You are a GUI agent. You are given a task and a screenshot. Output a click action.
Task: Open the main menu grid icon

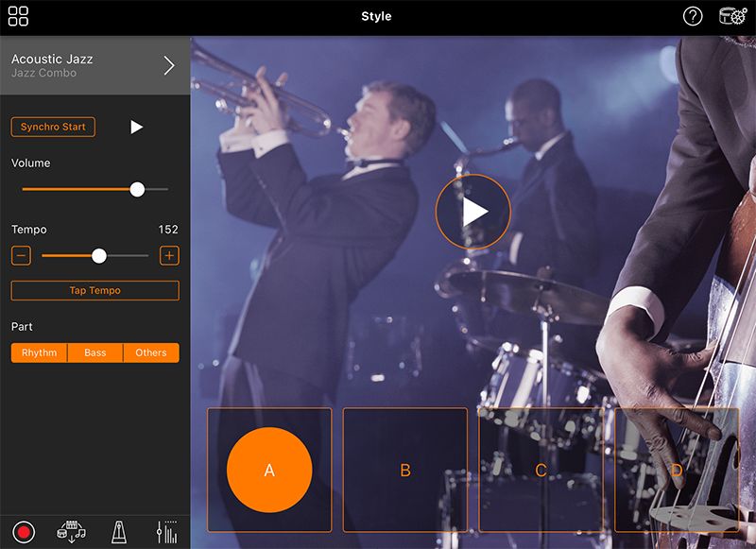[x=18, y=16]
